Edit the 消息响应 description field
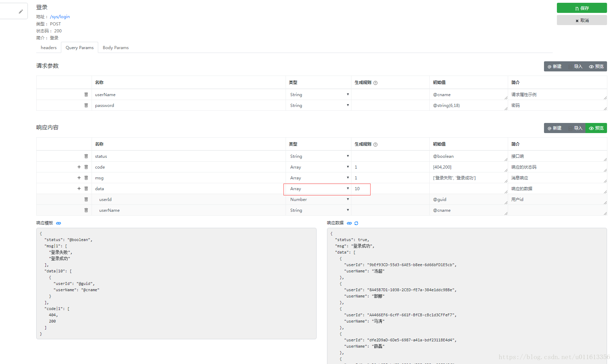 click(x=558, y=178)
